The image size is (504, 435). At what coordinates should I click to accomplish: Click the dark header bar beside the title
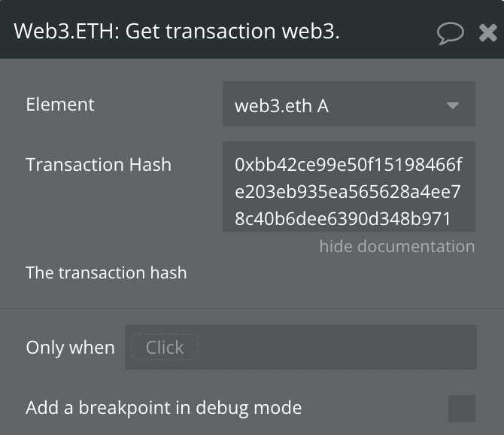(386, 32)
